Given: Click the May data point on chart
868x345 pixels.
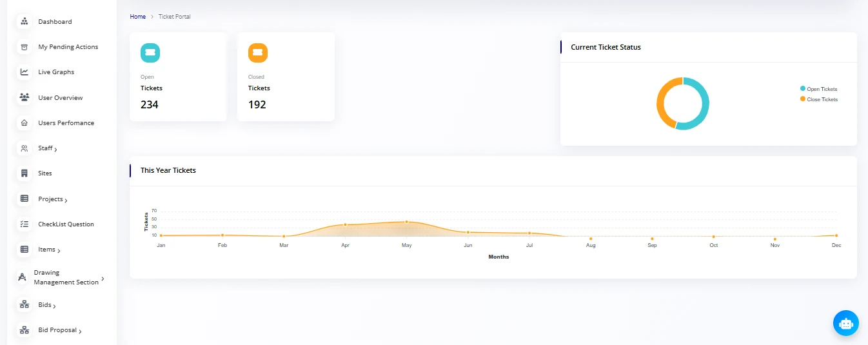Looking at the screenshot, I should [x=406, y=222].
